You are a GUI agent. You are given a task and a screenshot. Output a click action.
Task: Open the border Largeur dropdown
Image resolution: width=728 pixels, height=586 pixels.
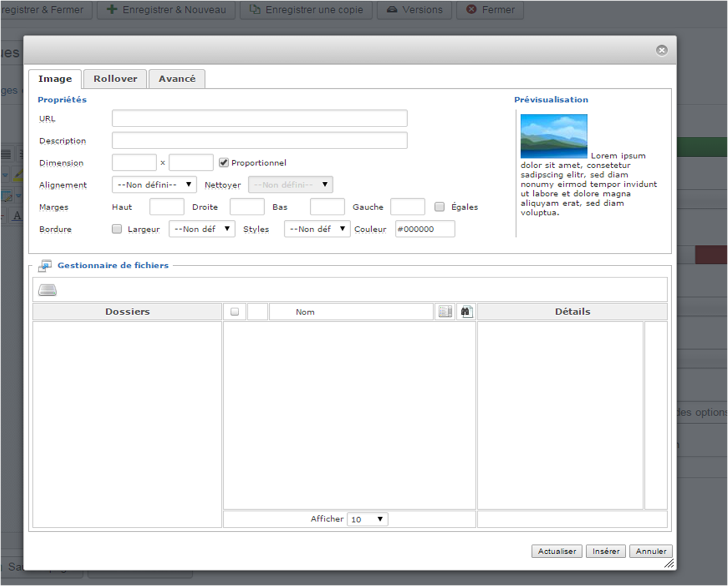202,229
